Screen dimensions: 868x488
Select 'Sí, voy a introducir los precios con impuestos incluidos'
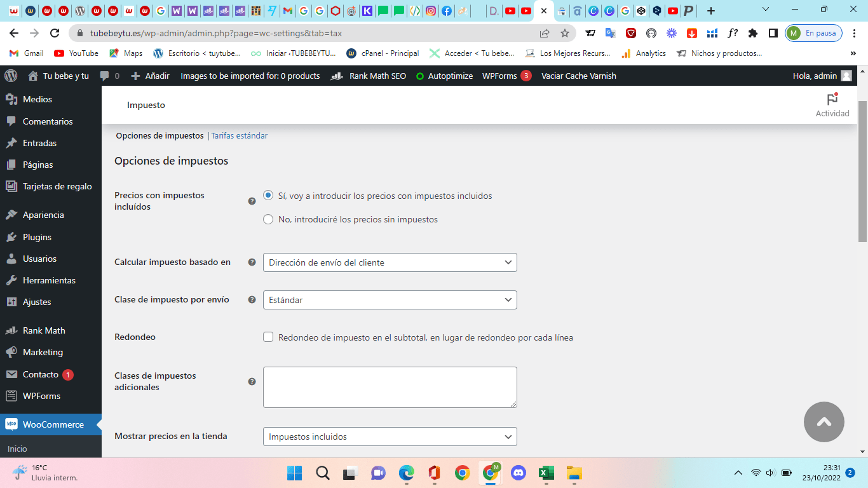[x=268, y=195]
